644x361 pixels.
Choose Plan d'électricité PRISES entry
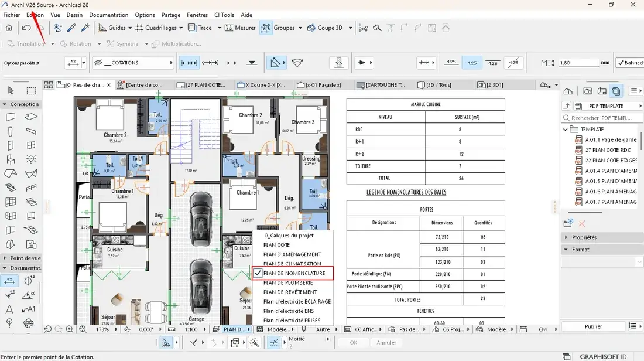click(x=292, y=321)
